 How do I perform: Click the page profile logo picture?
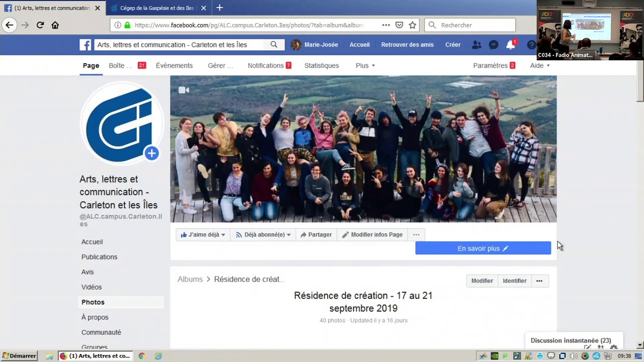click(121, 124)
